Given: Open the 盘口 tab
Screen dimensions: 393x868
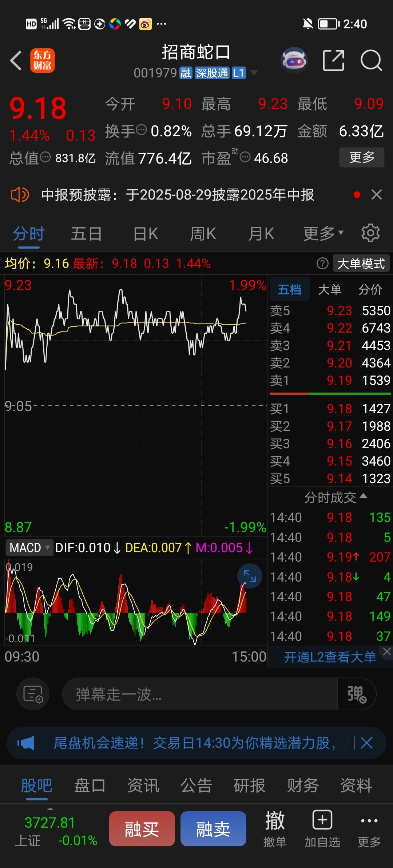Looking at the screenshot, I should 90,785.
